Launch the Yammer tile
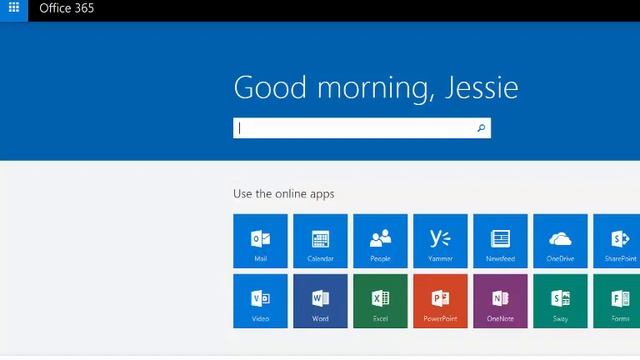 coord(440,241)
